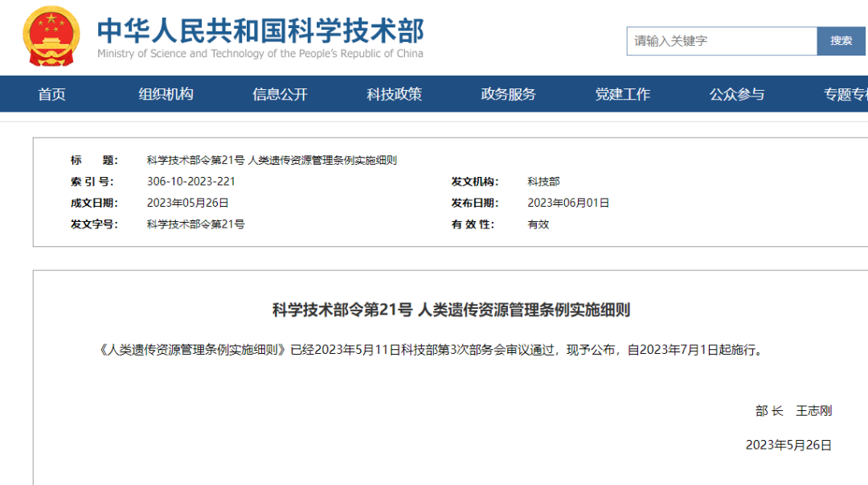Viewport: 868px width, 485px height.
Task: Click the 搜索 search button
Action: click(841, 41)
